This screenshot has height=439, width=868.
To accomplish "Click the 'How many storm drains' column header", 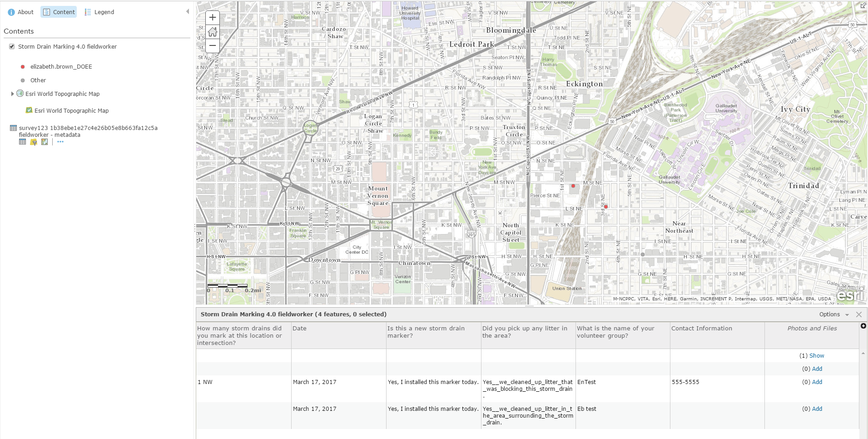I will (x=243, y=335).
